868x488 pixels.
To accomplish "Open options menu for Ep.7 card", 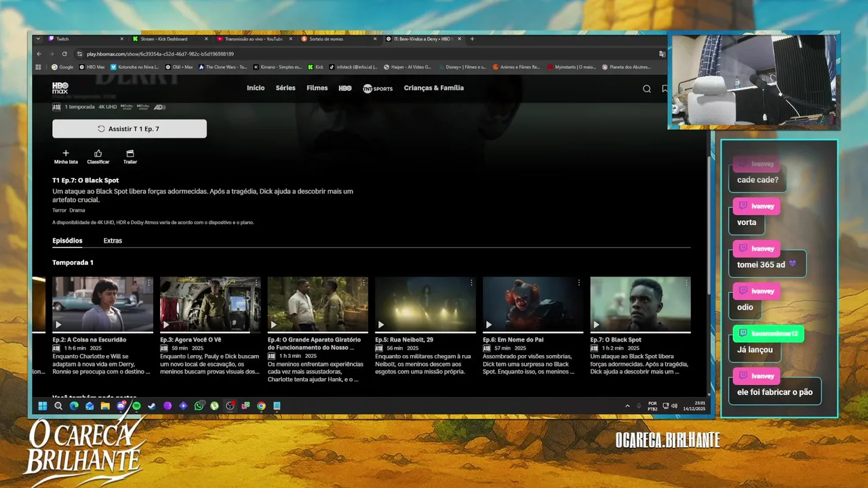I will (x=686, y=283).
